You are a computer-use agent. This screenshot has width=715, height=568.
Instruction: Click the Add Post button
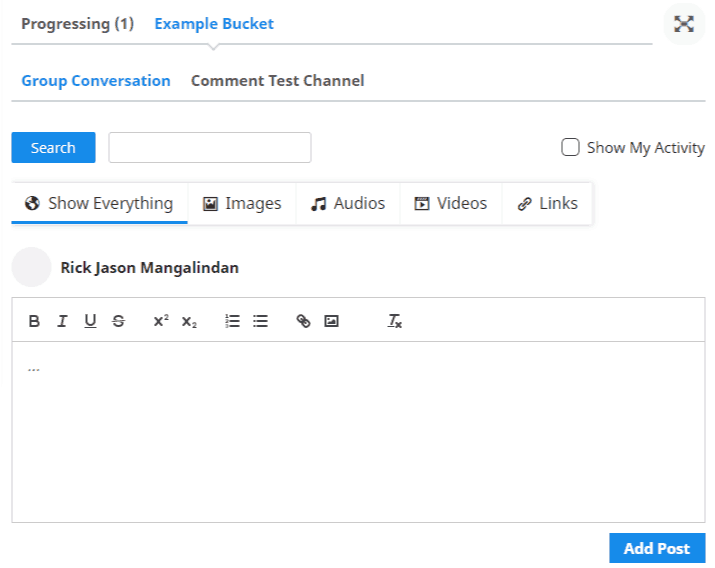tap(657, 548)
